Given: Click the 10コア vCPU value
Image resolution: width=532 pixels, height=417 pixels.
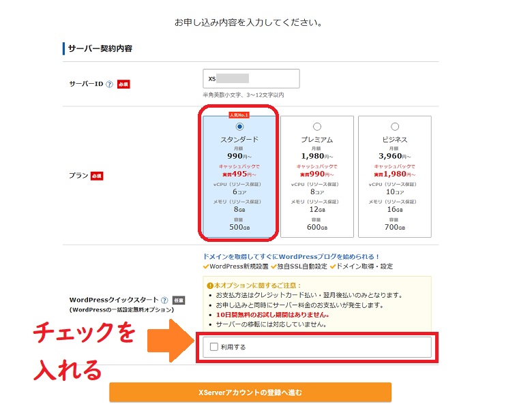Looking at the screenshot, I should (x=395, y=192).
